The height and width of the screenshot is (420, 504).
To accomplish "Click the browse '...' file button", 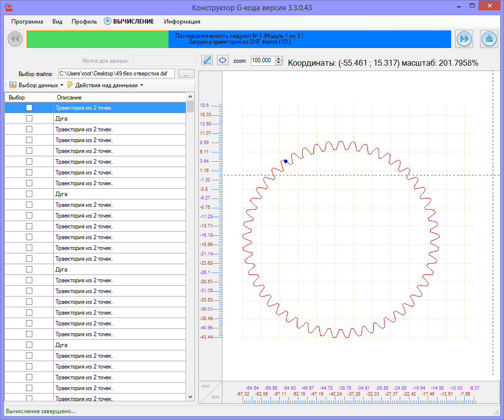I will 186,74.
